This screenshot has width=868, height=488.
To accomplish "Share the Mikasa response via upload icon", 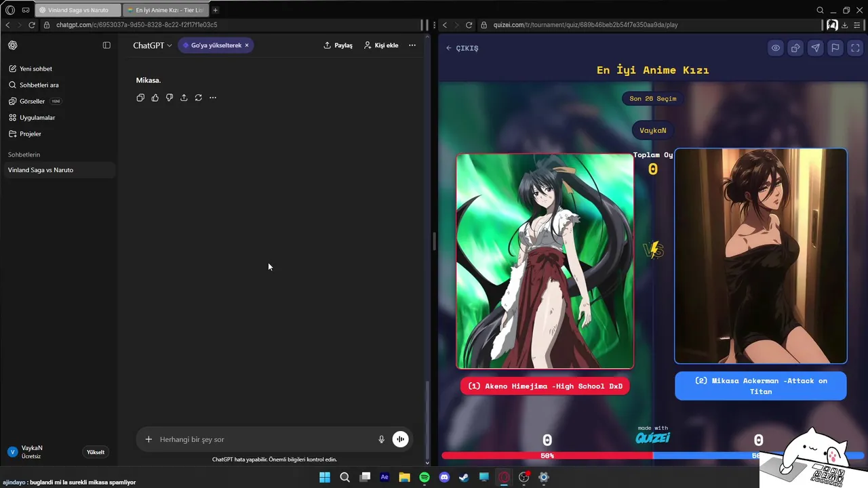I will [184, 98].
